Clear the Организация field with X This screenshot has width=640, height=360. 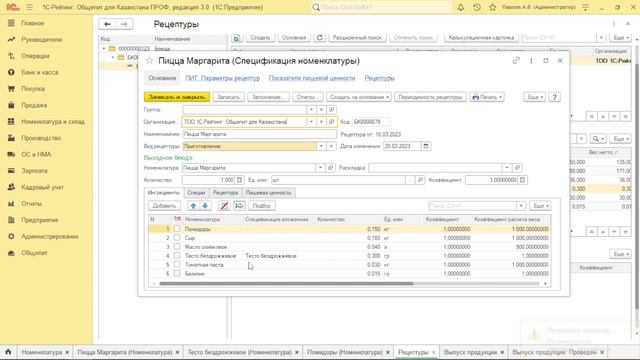click(321, 122)
